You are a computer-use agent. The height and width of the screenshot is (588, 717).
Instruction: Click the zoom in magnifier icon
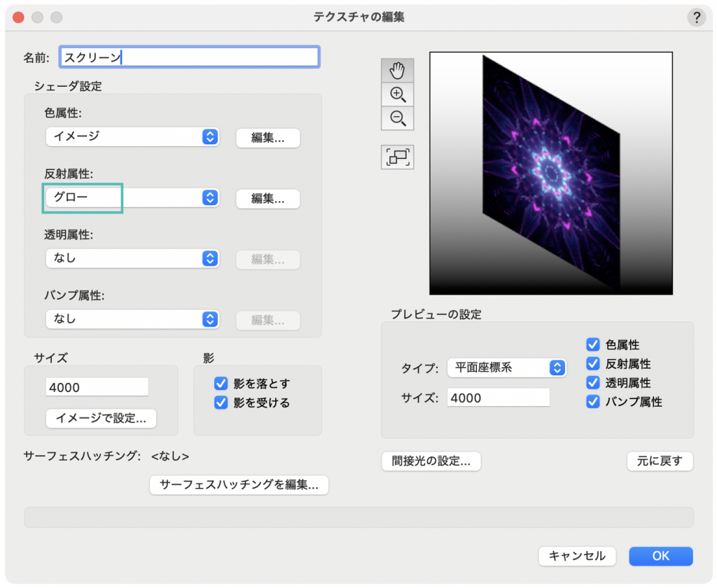coord(398,94)
